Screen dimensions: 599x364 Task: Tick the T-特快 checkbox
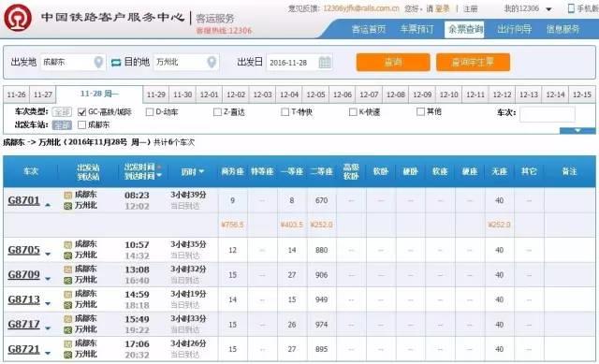click(x=285, y=112)
